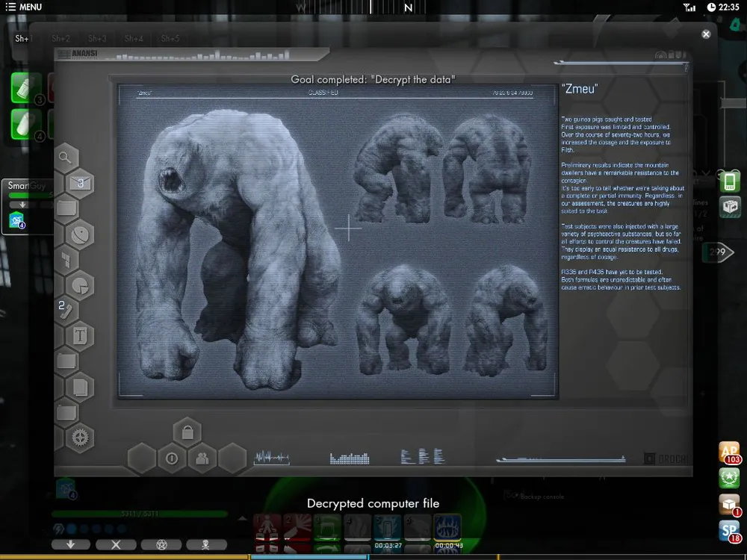
Task: Expand the down-arrow button in bottom bar
Action: click(x=71, y=544)
